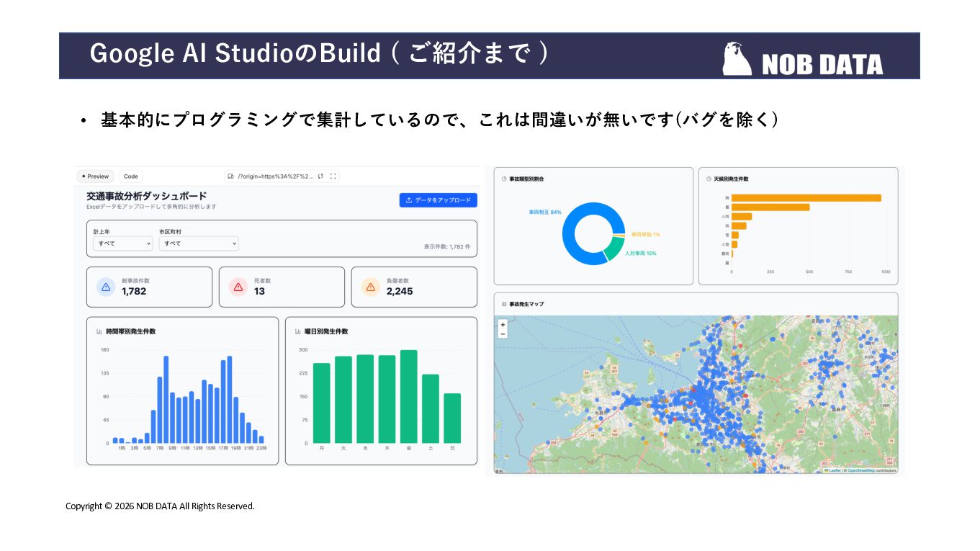Click the 車両単独 1% label
The image size is (980, 551).
click(646, 235)
